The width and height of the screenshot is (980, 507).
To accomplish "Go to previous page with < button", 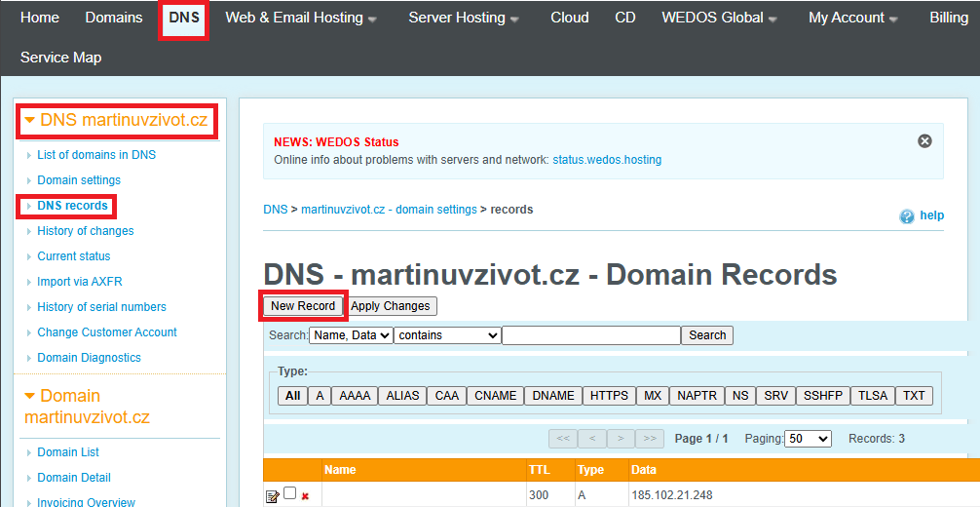I will point(592,439).
